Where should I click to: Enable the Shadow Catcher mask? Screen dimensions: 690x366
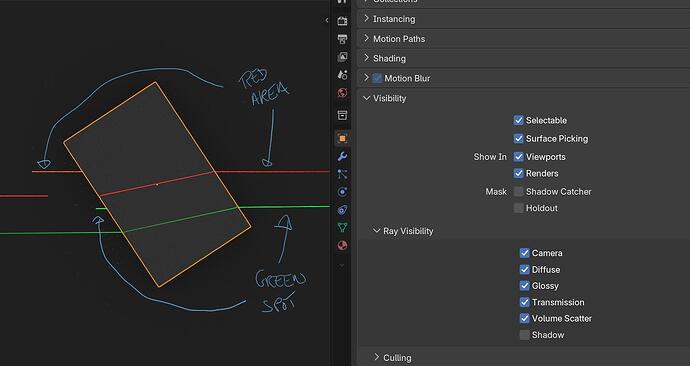[x=518, y=191]
